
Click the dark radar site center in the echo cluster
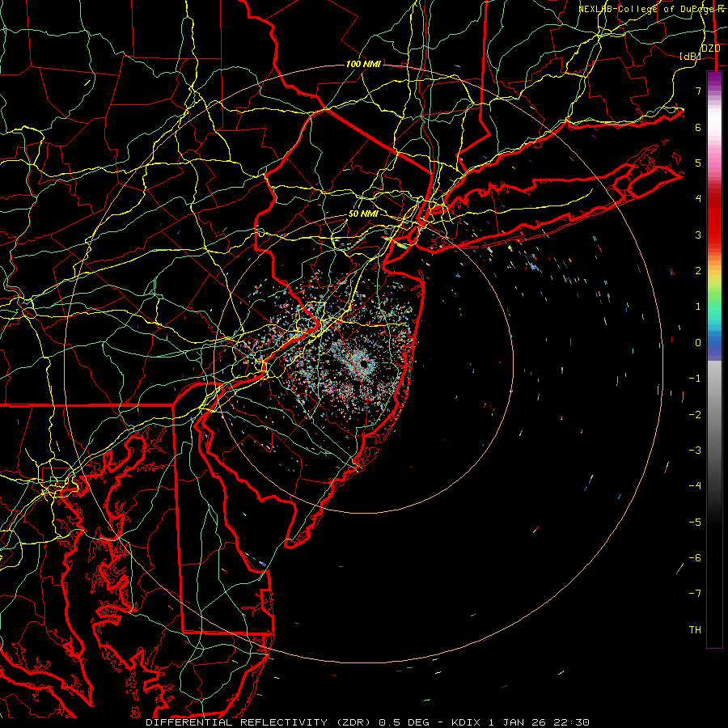coord(364,365)
